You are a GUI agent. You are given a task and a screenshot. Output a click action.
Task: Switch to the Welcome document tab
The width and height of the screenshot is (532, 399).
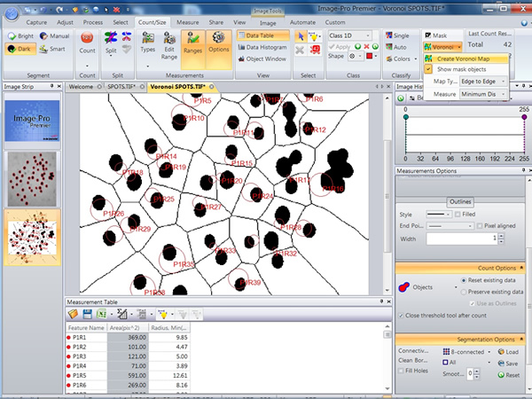pyautogui.click(x=81, y=87)
